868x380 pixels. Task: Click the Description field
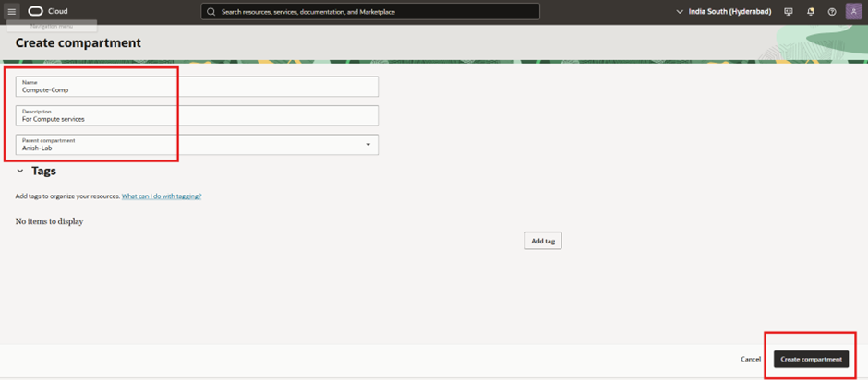(197, 115)
